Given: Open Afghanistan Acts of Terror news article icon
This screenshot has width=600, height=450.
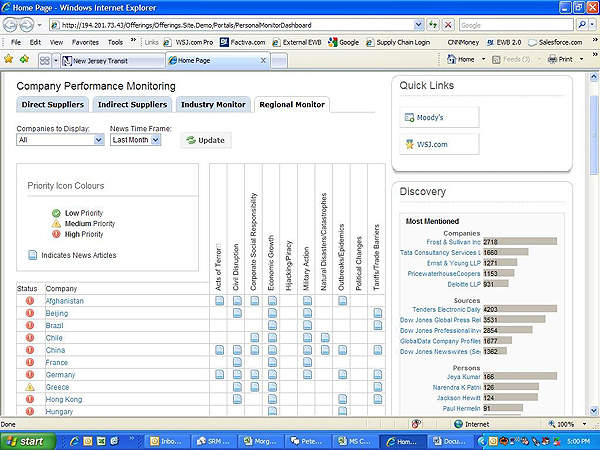Looking at the screenshot, I should coord(220,301).
